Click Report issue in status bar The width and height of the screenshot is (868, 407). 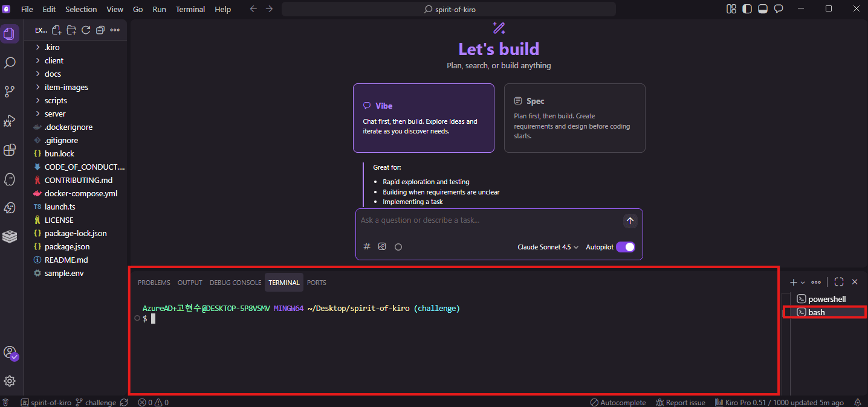680,402
